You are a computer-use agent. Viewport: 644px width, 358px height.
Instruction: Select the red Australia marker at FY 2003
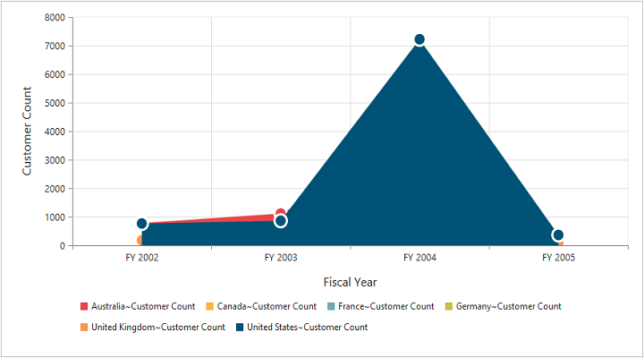[281, 213]
